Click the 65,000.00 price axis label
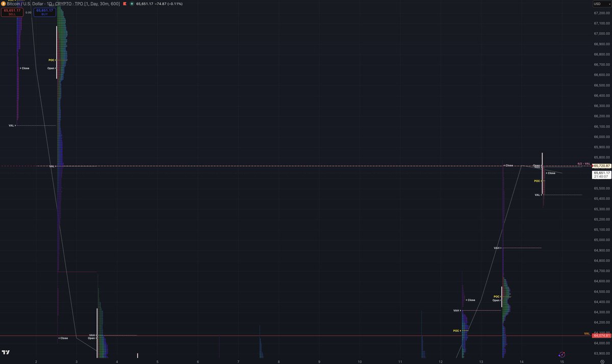 click(601, 240)
